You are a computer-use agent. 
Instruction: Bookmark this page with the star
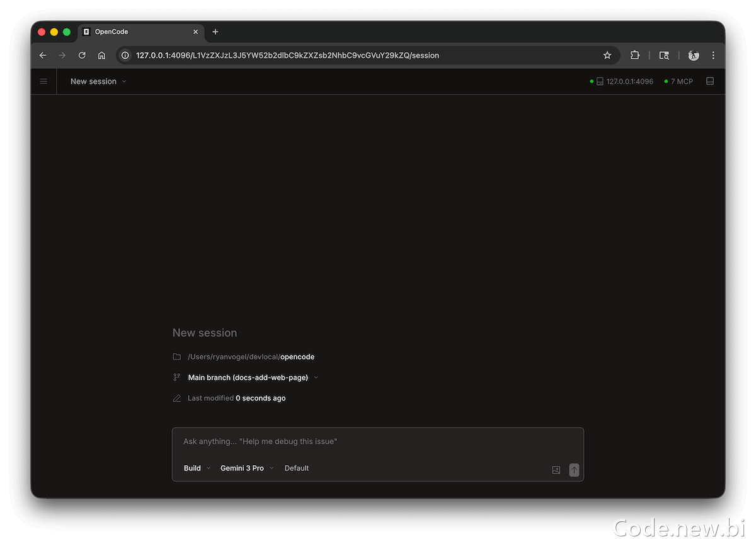click(607, 55)
